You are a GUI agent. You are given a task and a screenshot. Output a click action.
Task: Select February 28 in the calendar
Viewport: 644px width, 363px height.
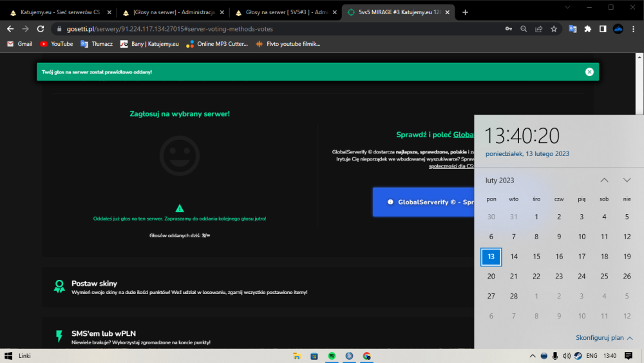[514, 296]
